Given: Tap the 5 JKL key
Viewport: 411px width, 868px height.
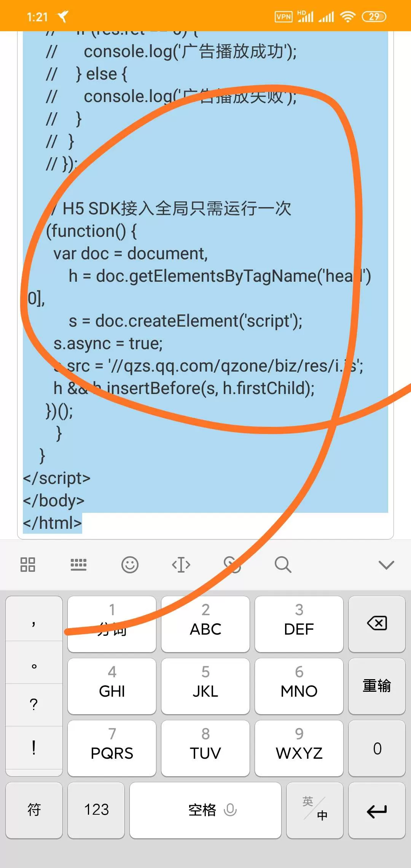Looking at the screenshot, I should 205,686.
